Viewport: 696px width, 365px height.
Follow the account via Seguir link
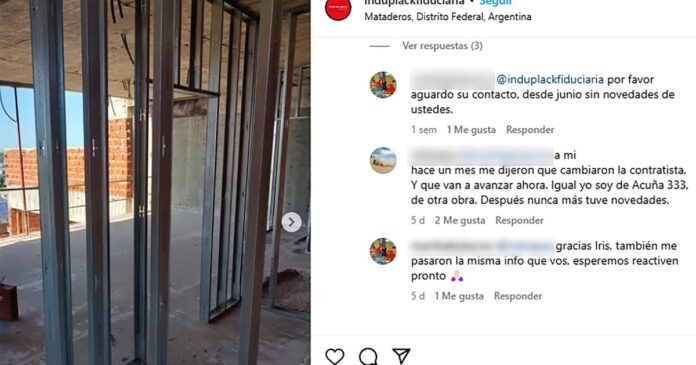click(495, 3)
